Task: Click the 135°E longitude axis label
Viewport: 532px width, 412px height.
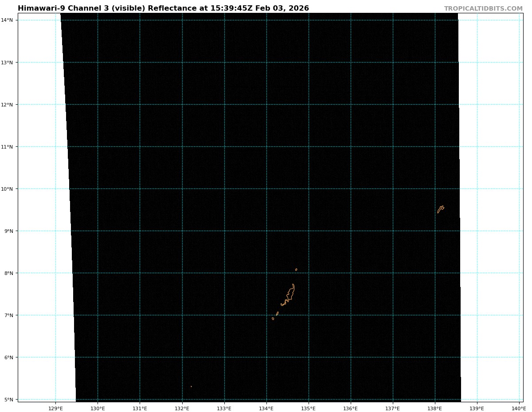Action: pos(308,408)
